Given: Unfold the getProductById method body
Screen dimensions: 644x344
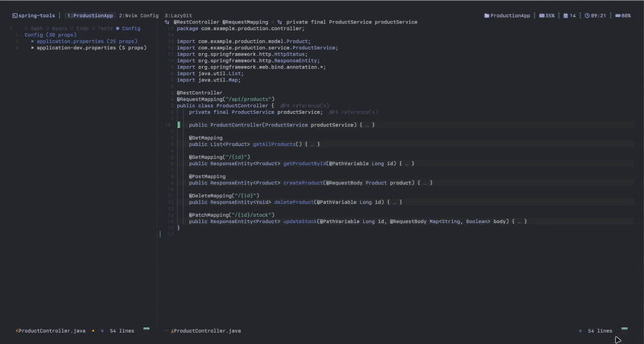Looking at the screenshot, I should [407, 164].
